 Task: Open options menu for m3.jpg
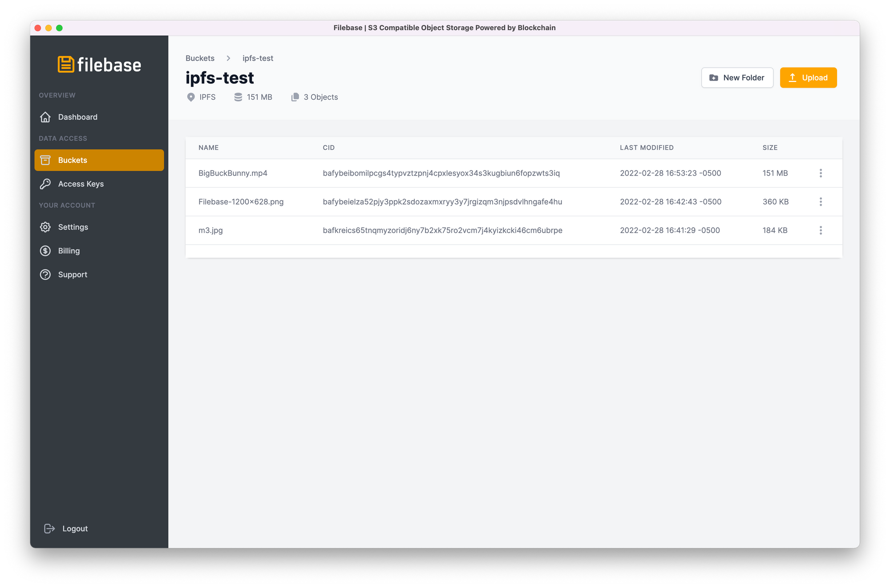821,230
